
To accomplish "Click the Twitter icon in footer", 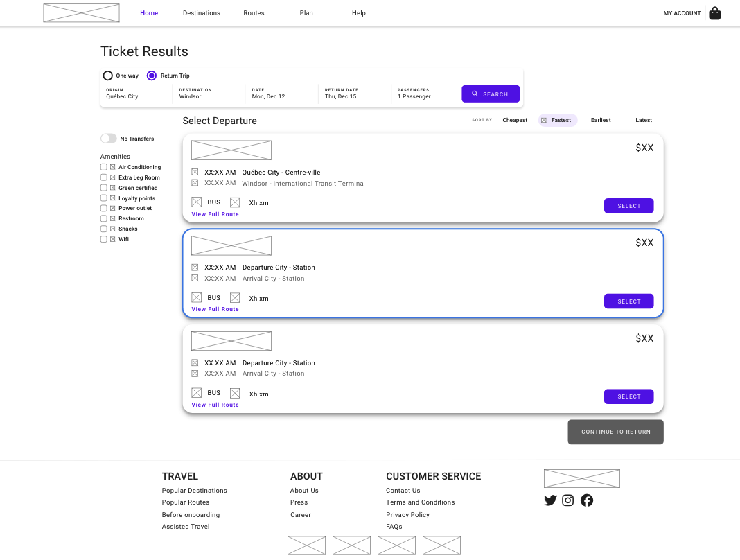I will pos(550,500).
